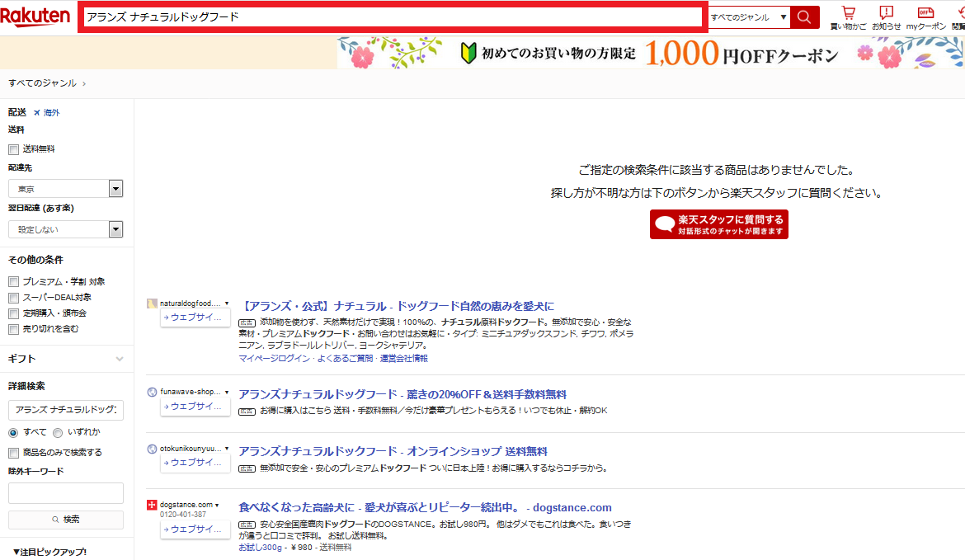Open the すべてのジャンル genre dropdown
The width and height of the screenshot is (965, 560).
[749, 17]
